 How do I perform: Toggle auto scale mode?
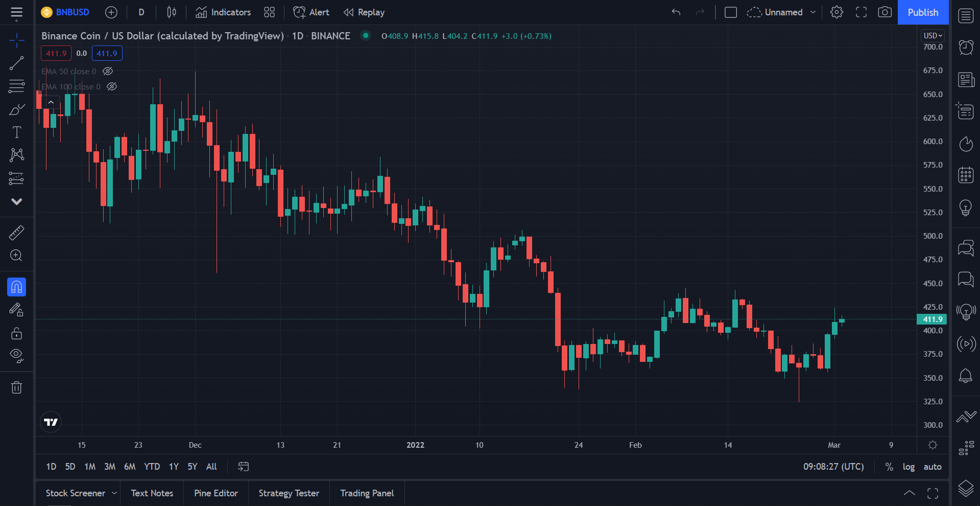coord(933,467)
